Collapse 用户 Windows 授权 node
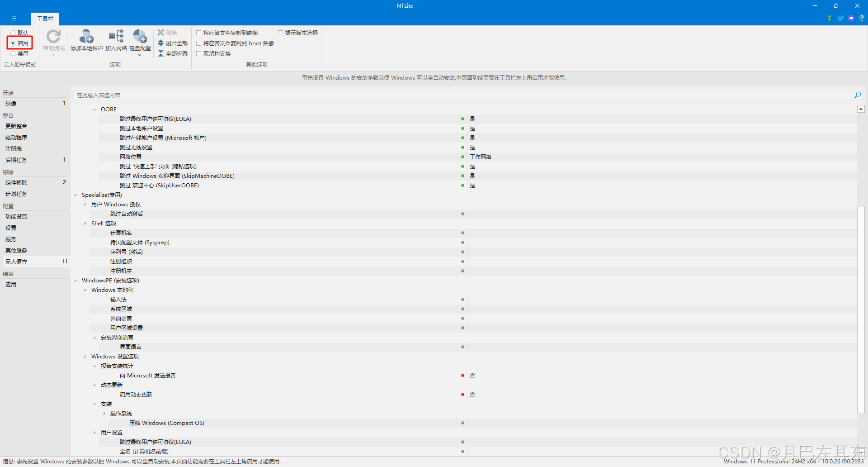Image resolution: width=868 pixels, height=467 pixels. point(85,205)
